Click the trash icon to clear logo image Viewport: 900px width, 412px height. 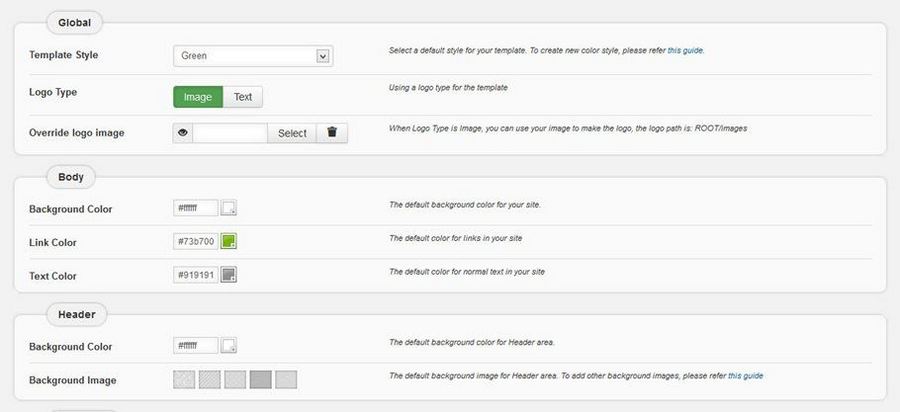coord(332,133)
